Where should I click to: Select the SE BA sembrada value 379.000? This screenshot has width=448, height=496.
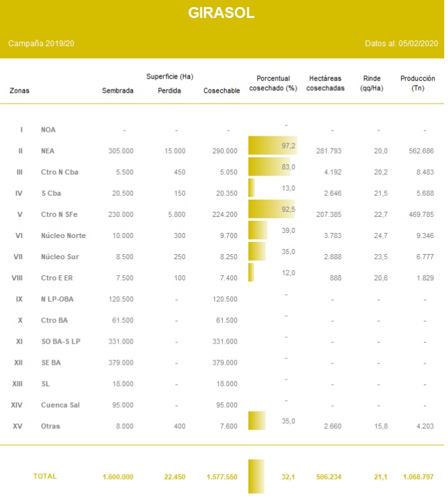[121, 363]
